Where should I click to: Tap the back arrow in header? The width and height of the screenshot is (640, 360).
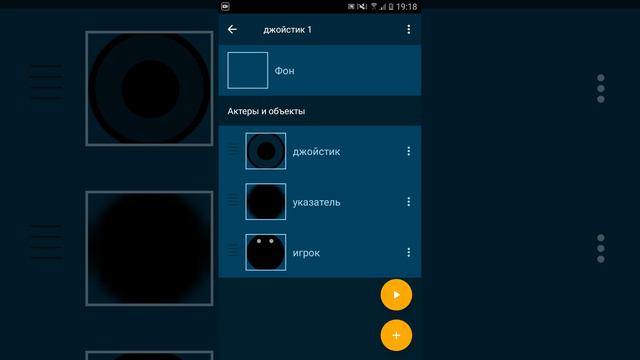(x=232, y=29)
